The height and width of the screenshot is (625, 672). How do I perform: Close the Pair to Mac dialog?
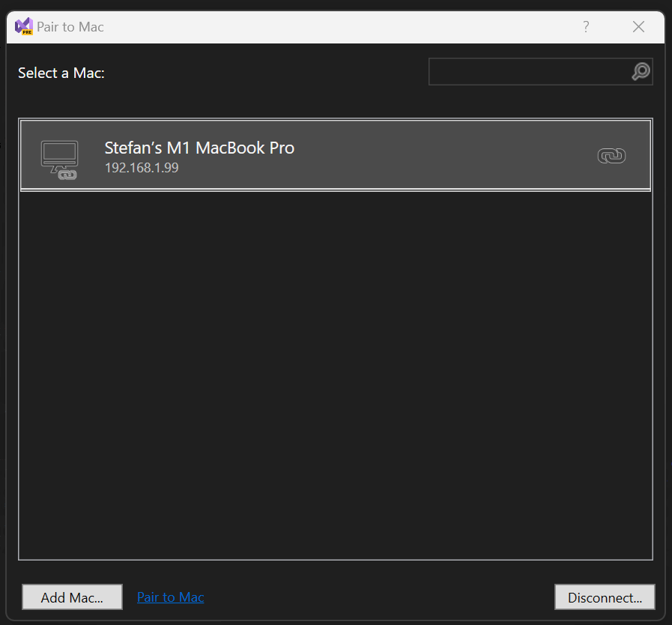tap(638, 27)
